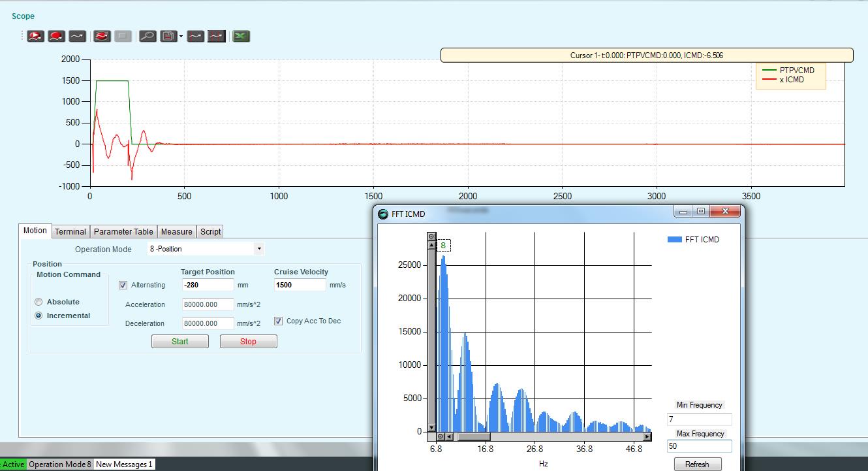Click the dark highlighted cursor icon in toolbar
This screenshot has width=868, height=471.
point(217,37)
